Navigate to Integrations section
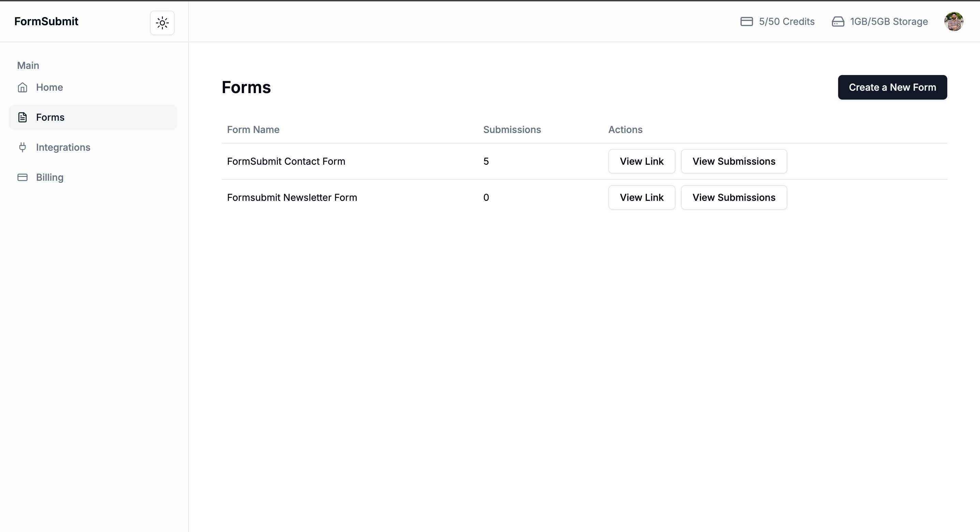This screenshot has height=532, width=980. click(63, 147)
